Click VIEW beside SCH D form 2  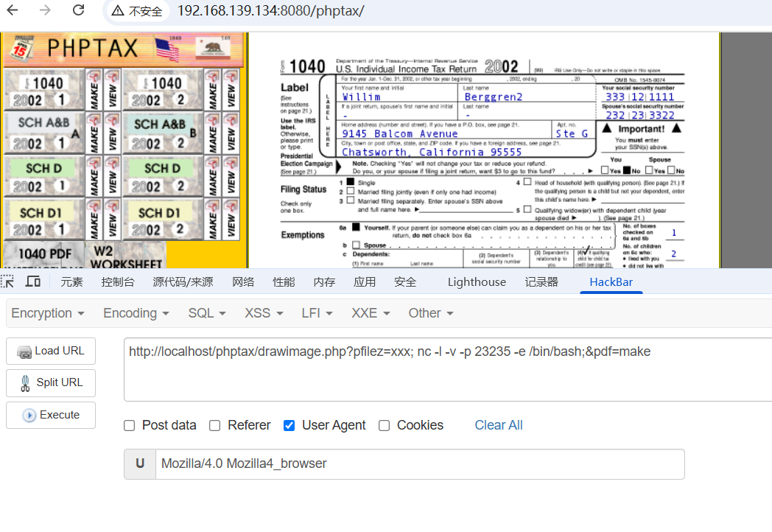point(231,176)
